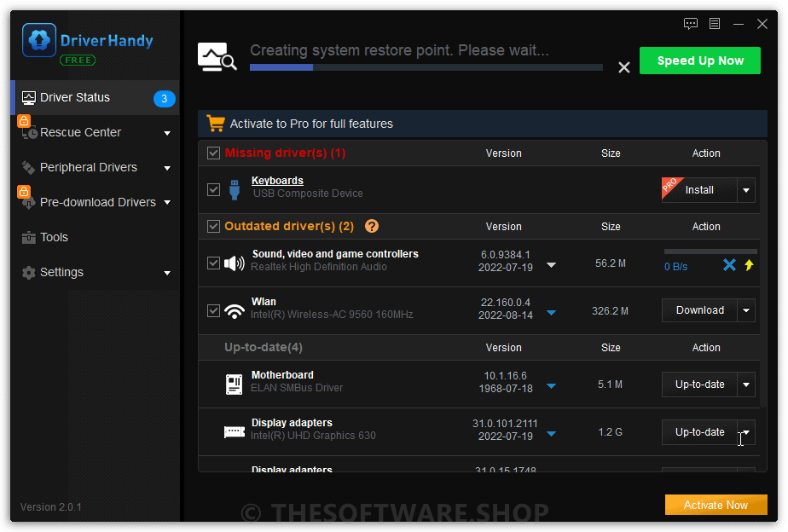Open the feedback chat icon
This screenshot has width=788, height=532.
tap(691, 24)
